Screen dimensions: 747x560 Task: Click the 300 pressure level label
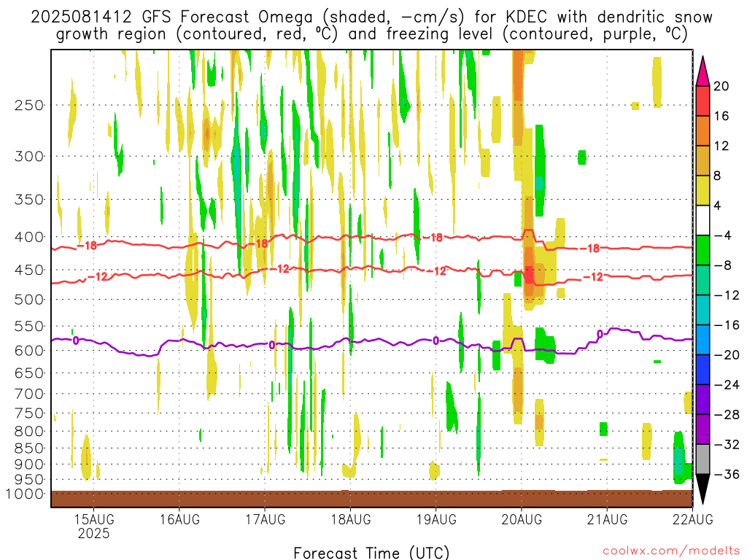tap(29, 156)
